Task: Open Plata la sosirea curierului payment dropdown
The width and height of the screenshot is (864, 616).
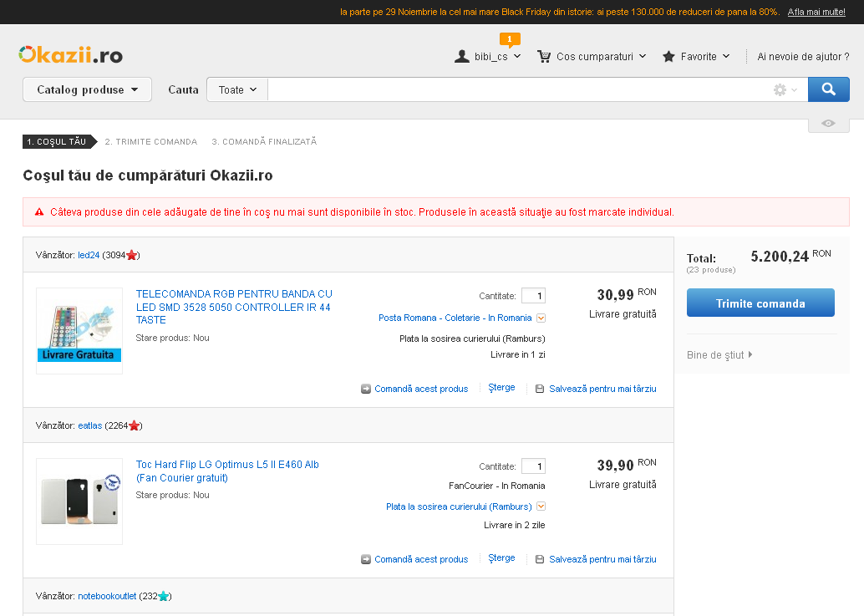Action: (541, 507)
